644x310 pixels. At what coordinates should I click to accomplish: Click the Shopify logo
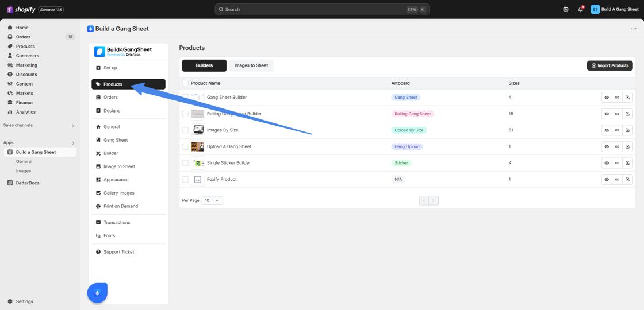coord(21,9)
